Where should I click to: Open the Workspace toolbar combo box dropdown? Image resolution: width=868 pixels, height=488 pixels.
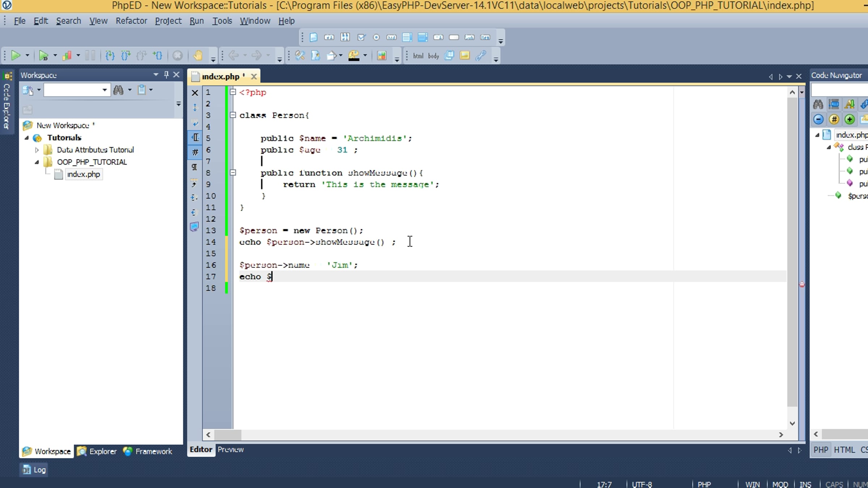[105, 90]
